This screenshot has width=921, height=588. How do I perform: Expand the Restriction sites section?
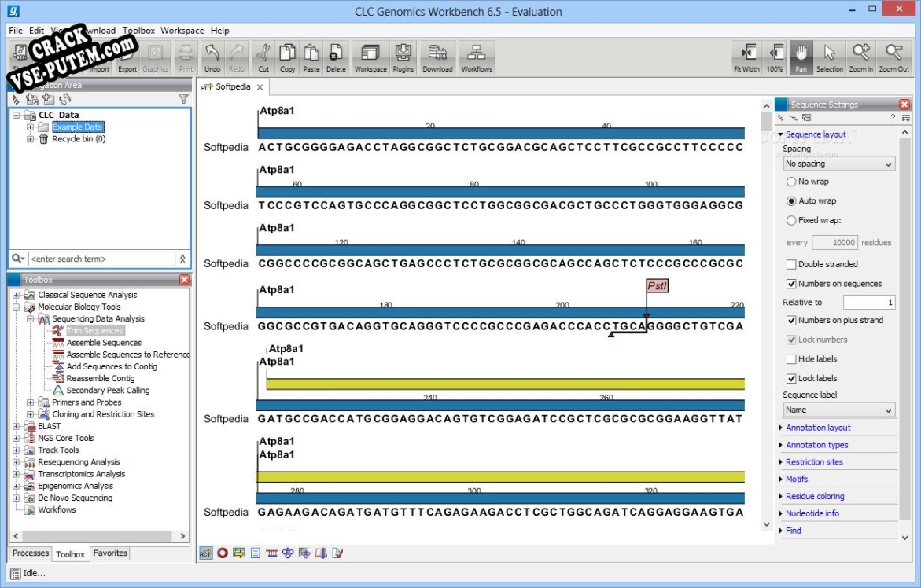coord(814,462)
